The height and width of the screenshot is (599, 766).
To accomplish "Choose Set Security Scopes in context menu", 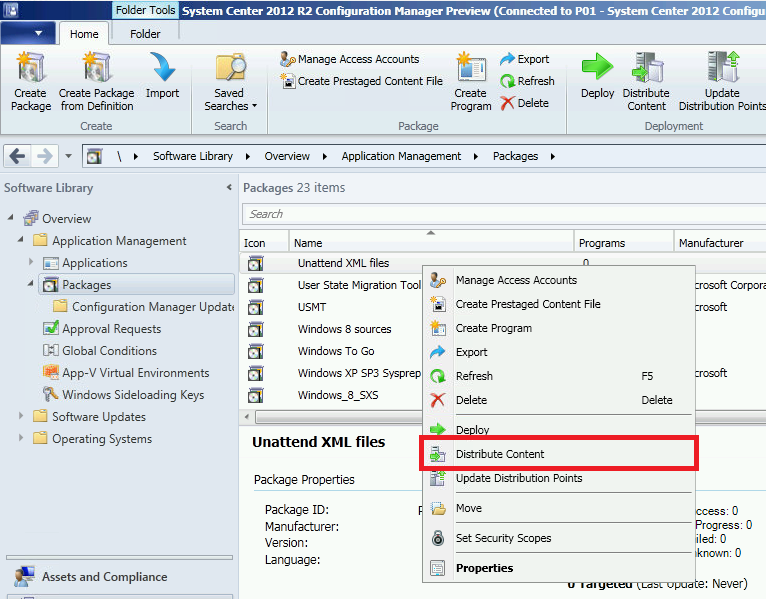I will click(x=559, y=538).
